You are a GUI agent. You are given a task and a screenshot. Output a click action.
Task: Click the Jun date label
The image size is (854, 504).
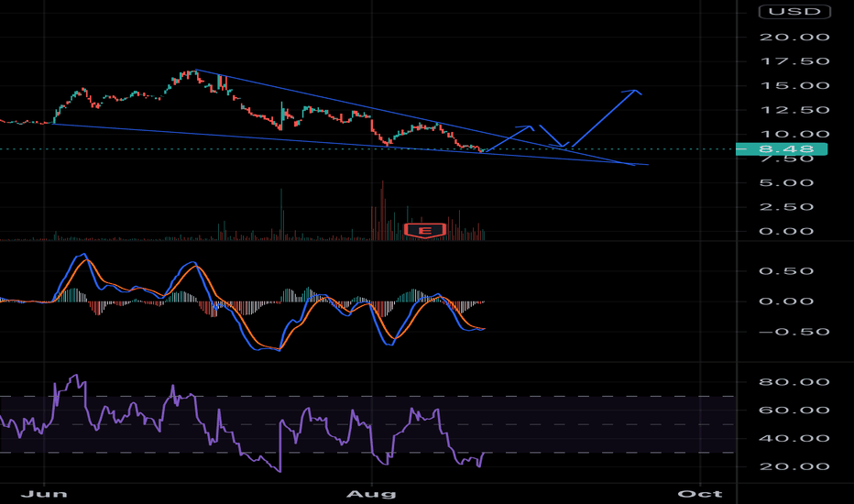pos(44,494)
